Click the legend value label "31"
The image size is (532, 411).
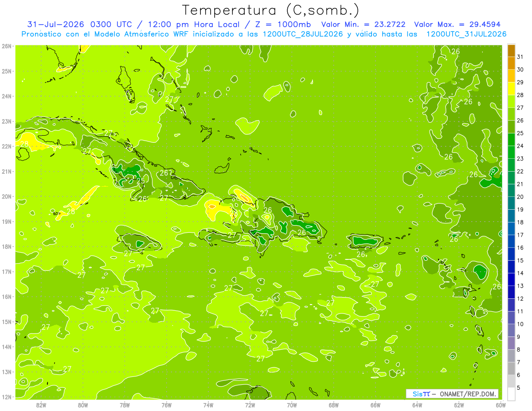520,57
